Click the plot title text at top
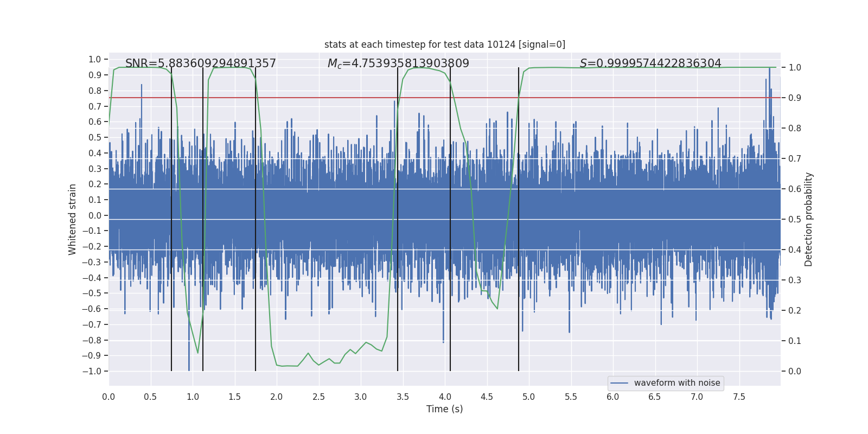This screenshot has height=434, width=868. point(444,44)
